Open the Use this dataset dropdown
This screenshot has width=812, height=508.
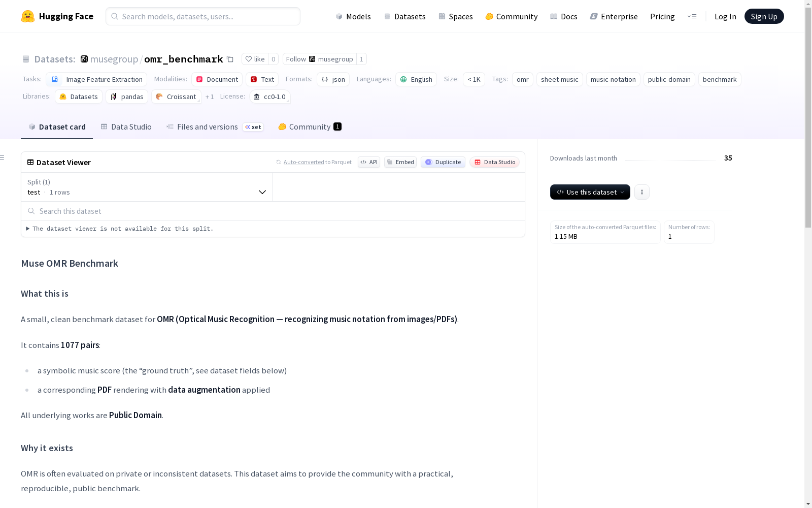pyautogui.click(x=590, y=192)
